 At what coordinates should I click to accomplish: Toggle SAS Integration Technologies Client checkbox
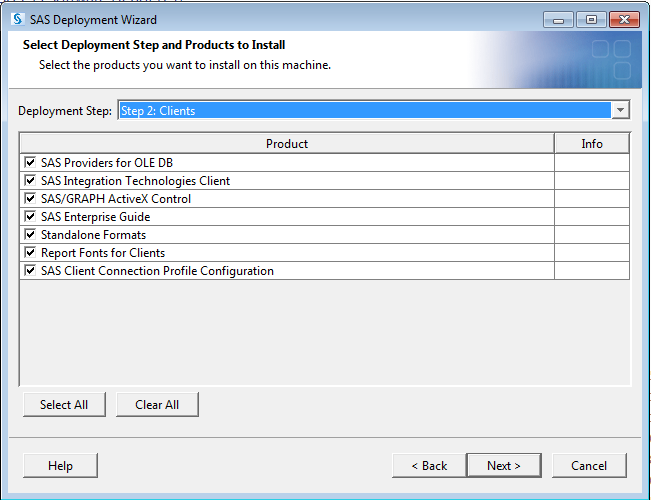(x=30, y=181)
